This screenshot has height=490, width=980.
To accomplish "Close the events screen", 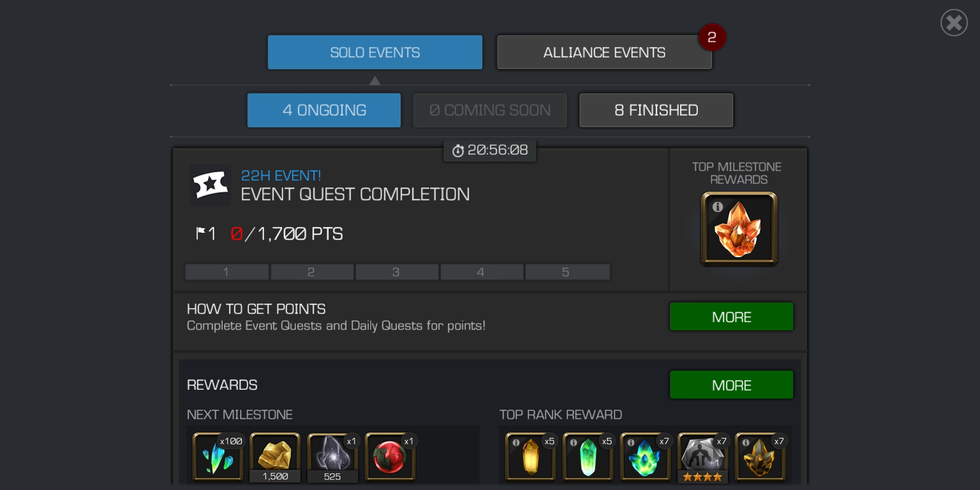I will pos(954,23).
